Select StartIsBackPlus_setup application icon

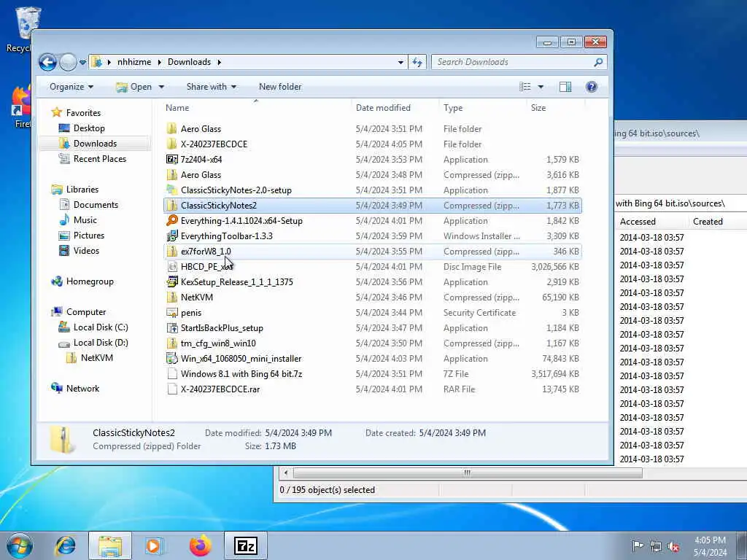(172, 327)
